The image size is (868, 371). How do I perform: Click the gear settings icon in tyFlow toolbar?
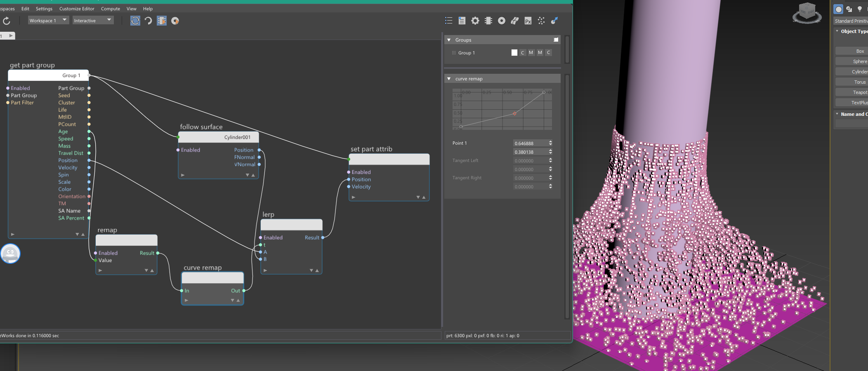click(475, 21)
